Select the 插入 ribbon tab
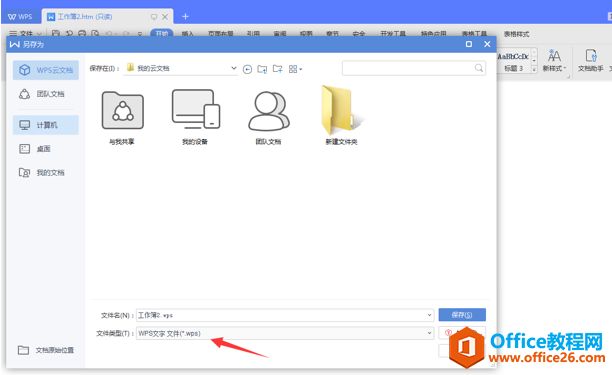 click(x=188, y=34)
